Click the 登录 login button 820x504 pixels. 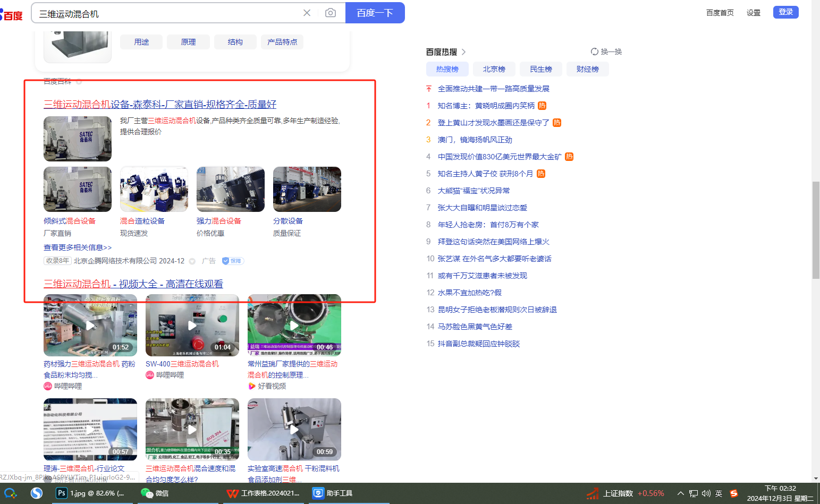[786, 12]
